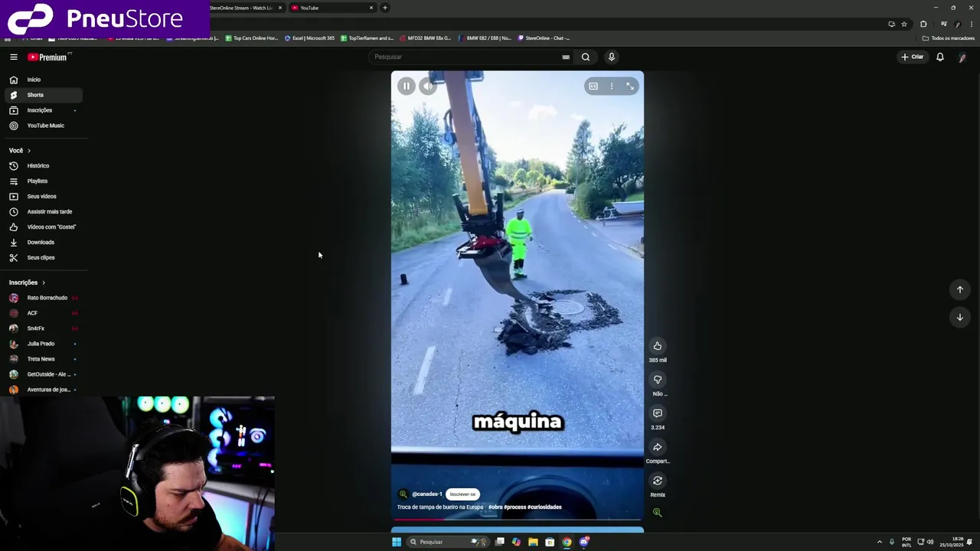The width and height of the screenshot is (980, 551).
Task: Click hashtag #curiosidades
Action: pyautogui.click(x=544, y=507)
